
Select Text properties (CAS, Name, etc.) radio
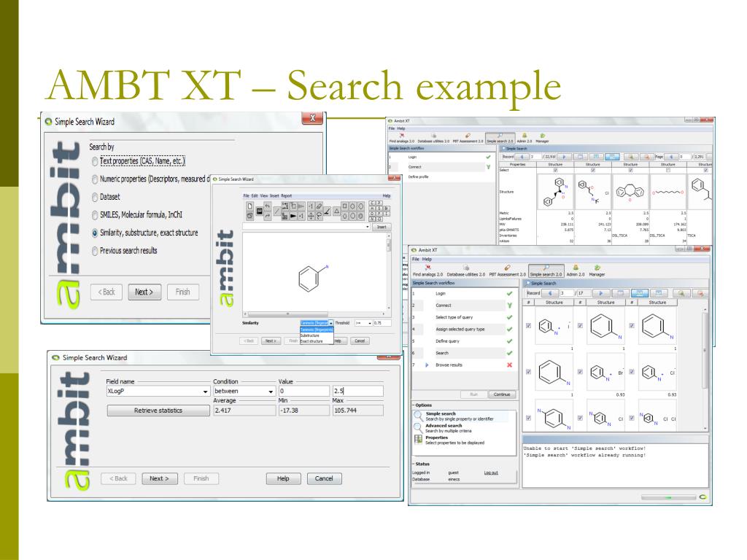[x=95, y=161]
